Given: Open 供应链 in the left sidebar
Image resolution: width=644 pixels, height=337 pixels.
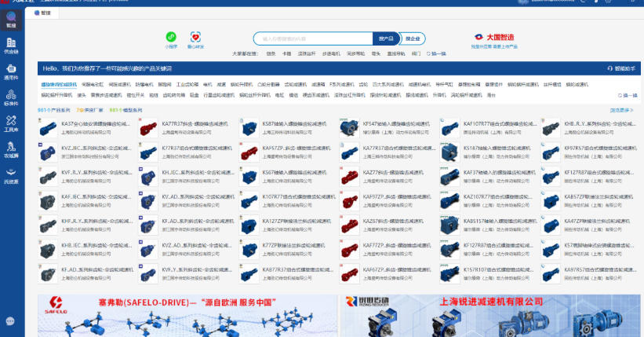Looking at the screenshot, I should [x=11, y=44].
